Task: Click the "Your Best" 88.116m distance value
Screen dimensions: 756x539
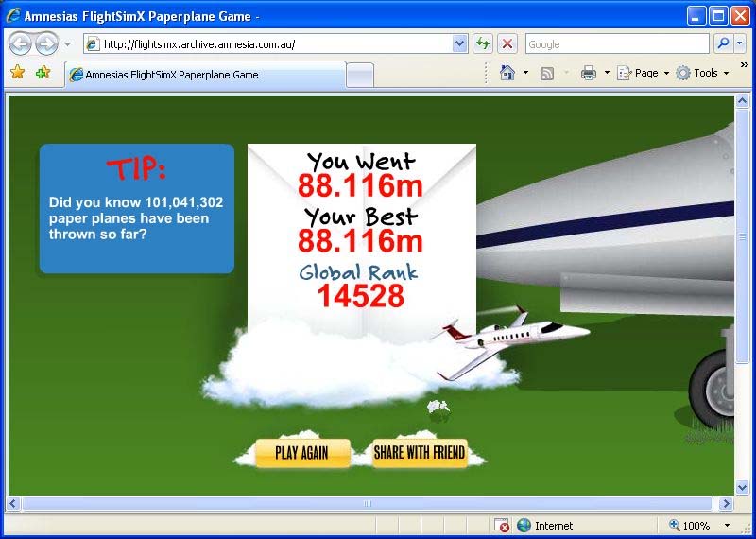Action: [360, 241]
